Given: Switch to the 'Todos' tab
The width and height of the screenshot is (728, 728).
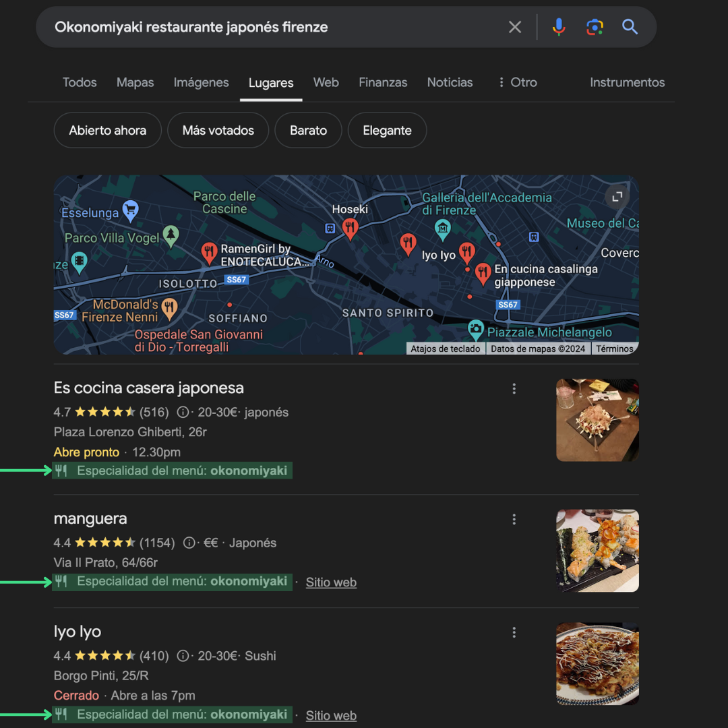Looking at the screenshot, I should pyautogui.click(x=80, y=83).
